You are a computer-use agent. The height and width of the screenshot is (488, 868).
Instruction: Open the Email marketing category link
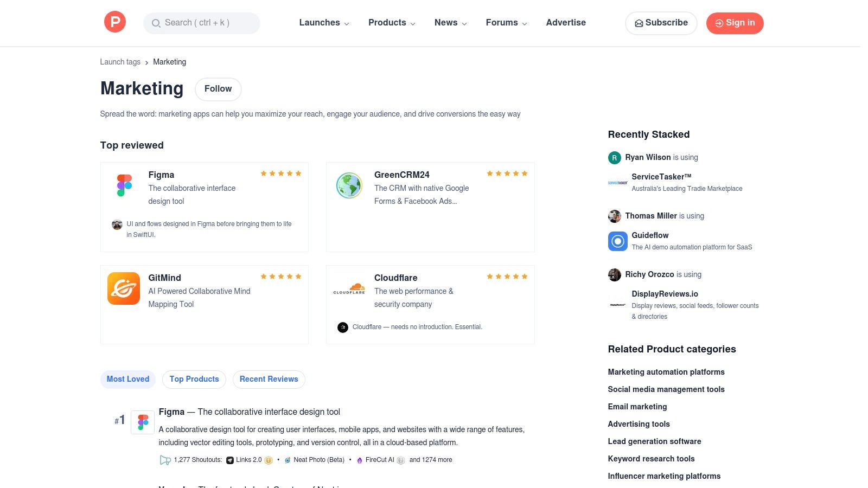pyautogui.click(x=637, y=407)
